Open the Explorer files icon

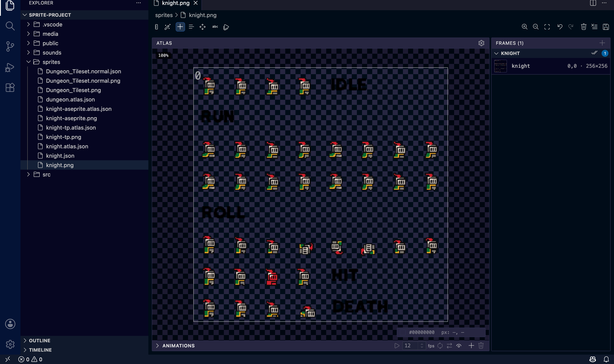click(x=10, y=5)
